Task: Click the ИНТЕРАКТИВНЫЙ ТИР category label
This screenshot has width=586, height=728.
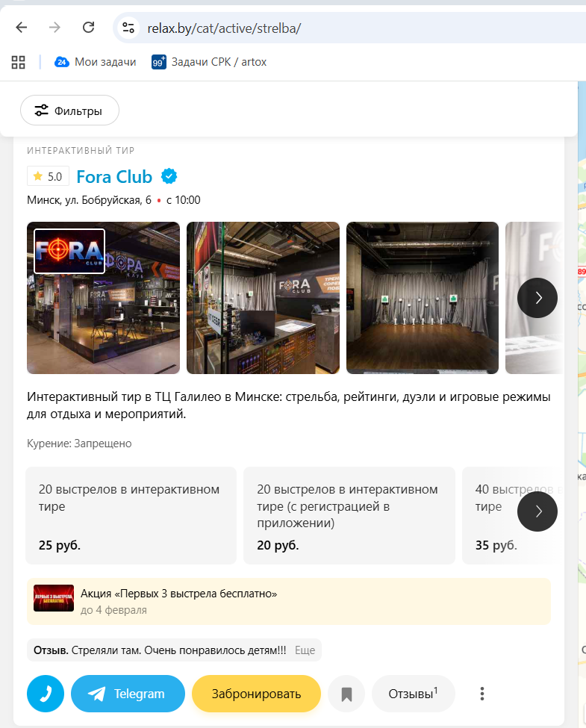Action: tap(81, 150)
